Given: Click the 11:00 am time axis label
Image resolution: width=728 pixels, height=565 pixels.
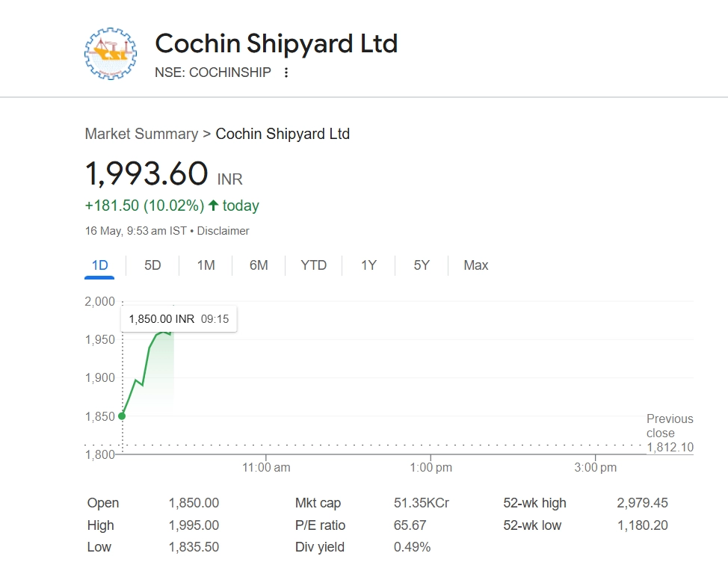Looking at the screenshot, I should 266,468.
